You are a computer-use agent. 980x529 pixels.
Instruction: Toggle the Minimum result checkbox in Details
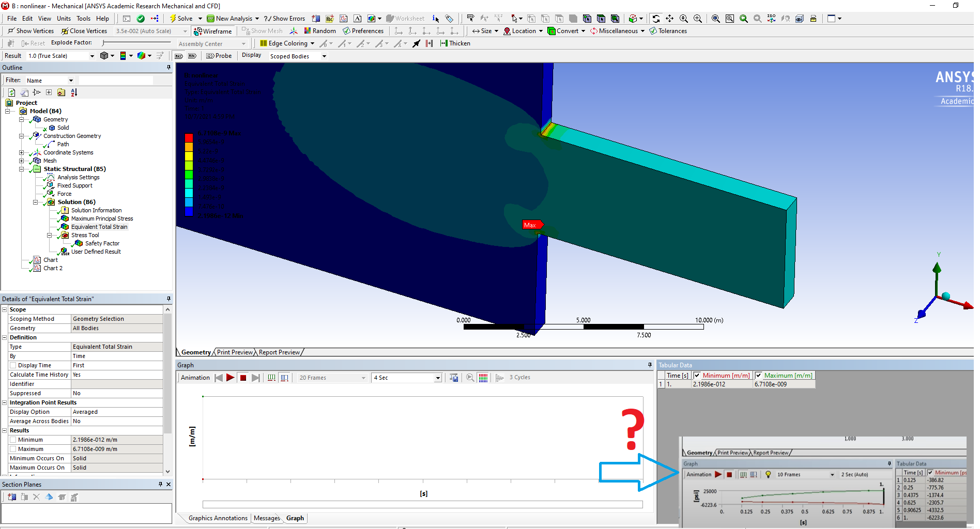[x=13, y=440]
